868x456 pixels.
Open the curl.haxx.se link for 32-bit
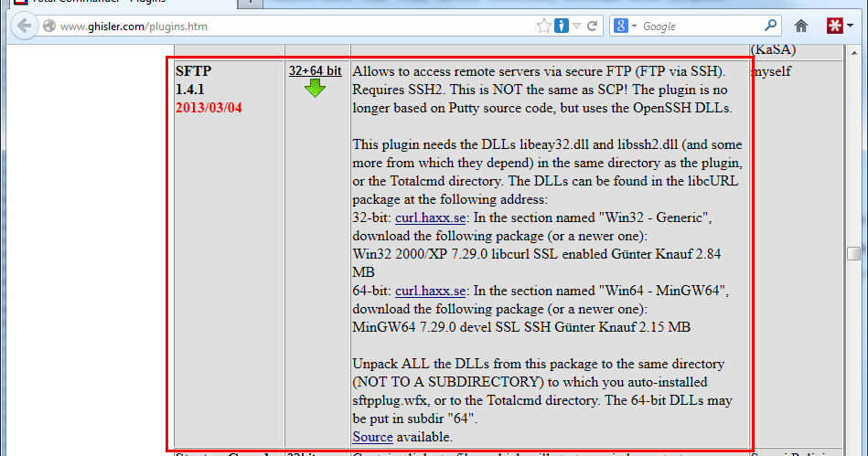coord(430,217)
